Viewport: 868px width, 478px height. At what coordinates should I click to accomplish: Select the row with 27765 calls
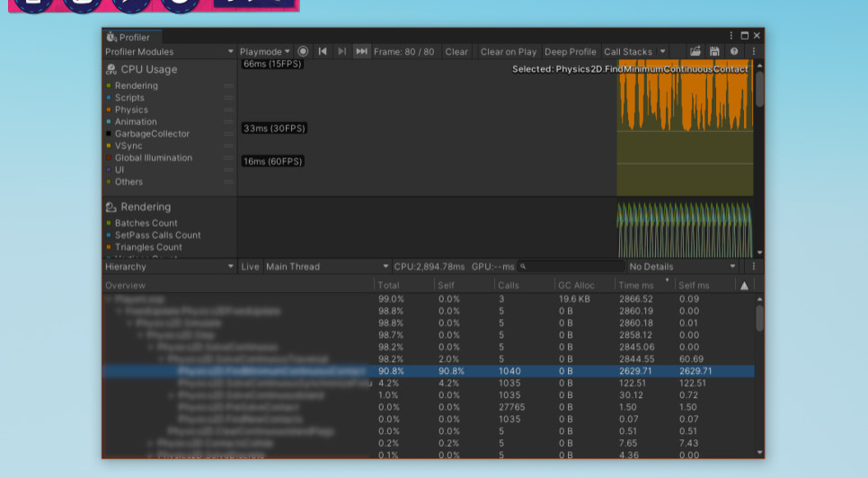click(x=429, y=407)
